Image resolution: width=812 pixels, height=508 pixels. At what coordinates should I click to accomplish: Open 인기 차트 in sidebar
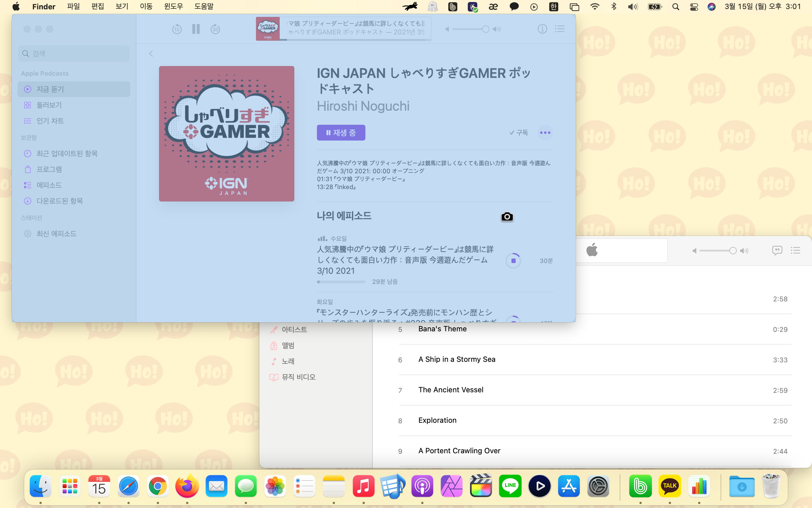tap(74, 121)
